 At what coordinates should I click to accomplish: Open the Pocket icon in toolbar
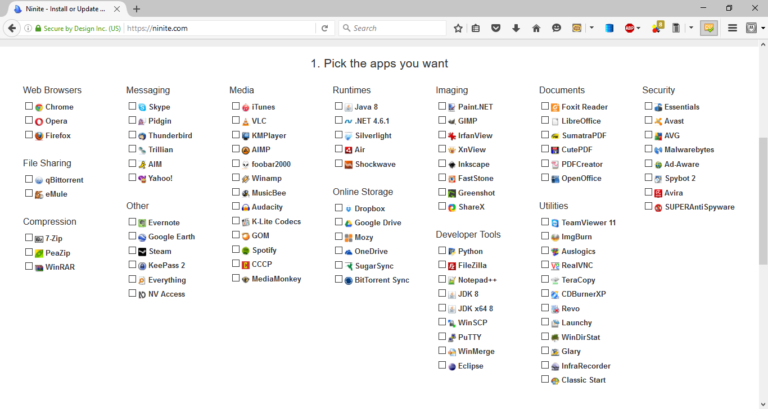496,28
